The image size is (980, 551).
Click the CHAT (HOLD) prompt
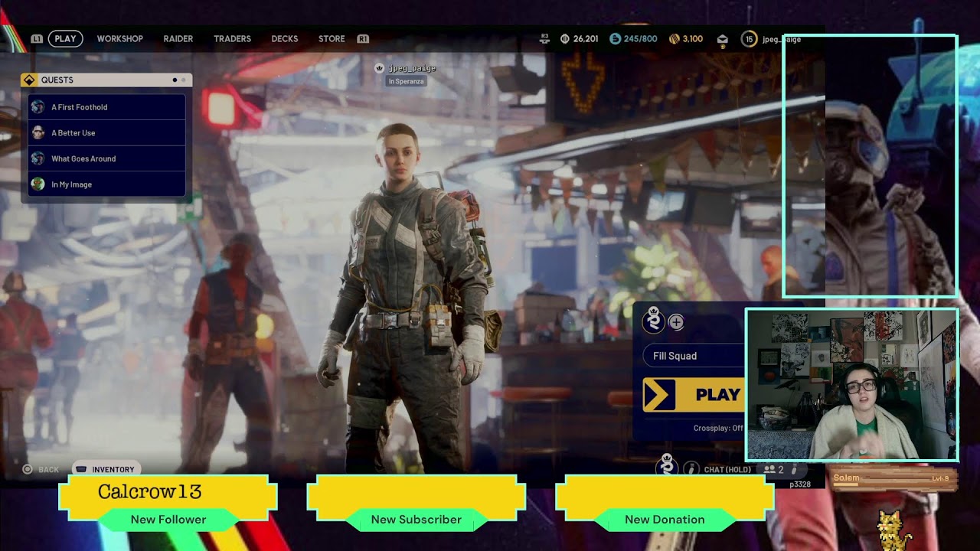point(727,469)
